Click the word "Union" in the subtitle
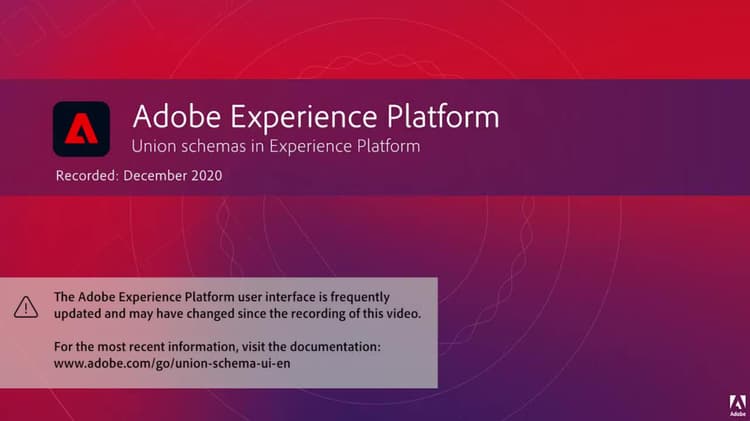The height and width of the screenshot is (421, 750). pyautogui.click(x=147, y=146)
